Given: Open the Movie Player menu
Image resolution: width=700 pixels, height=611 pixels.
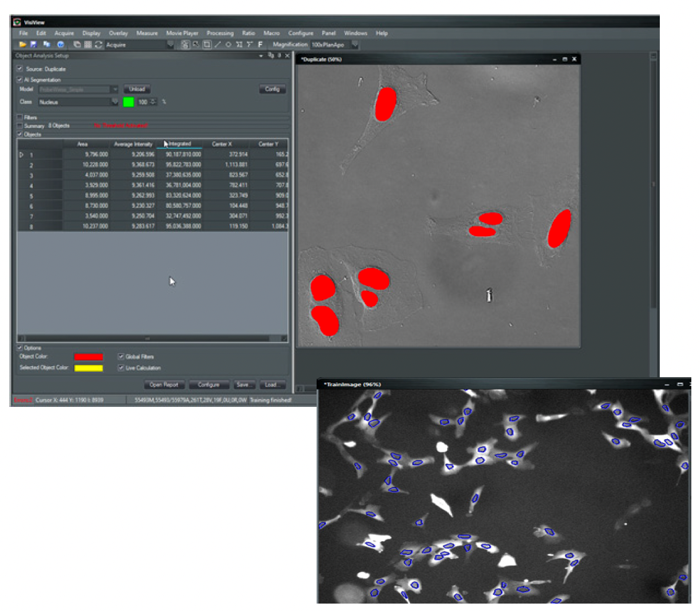Looking at the screenshot, I should pos(182,33).
